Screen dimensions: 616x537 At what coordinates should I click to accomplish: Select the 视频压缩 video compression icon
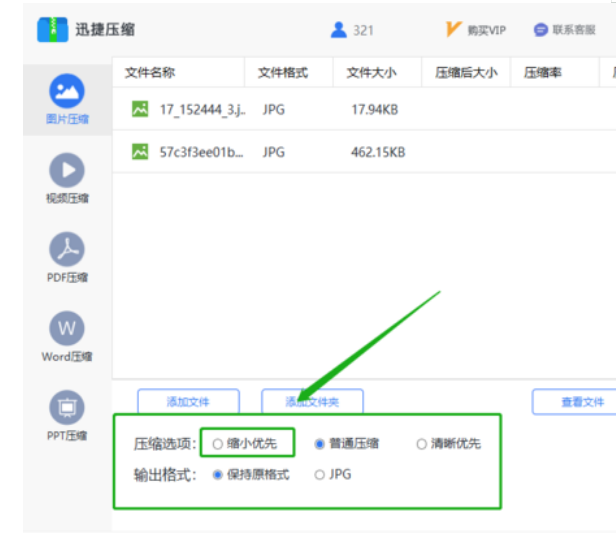pyautogui.click(x=67, y=170)
